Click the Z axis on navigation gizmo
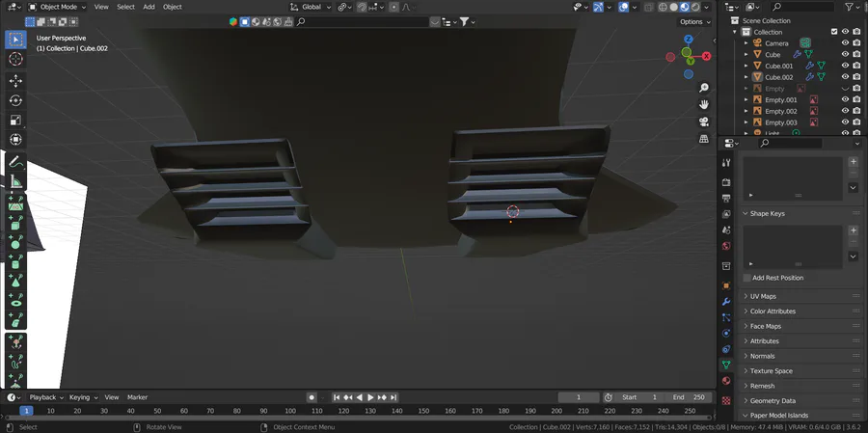The width and height of the screenshot is (868, 433). 688,39
